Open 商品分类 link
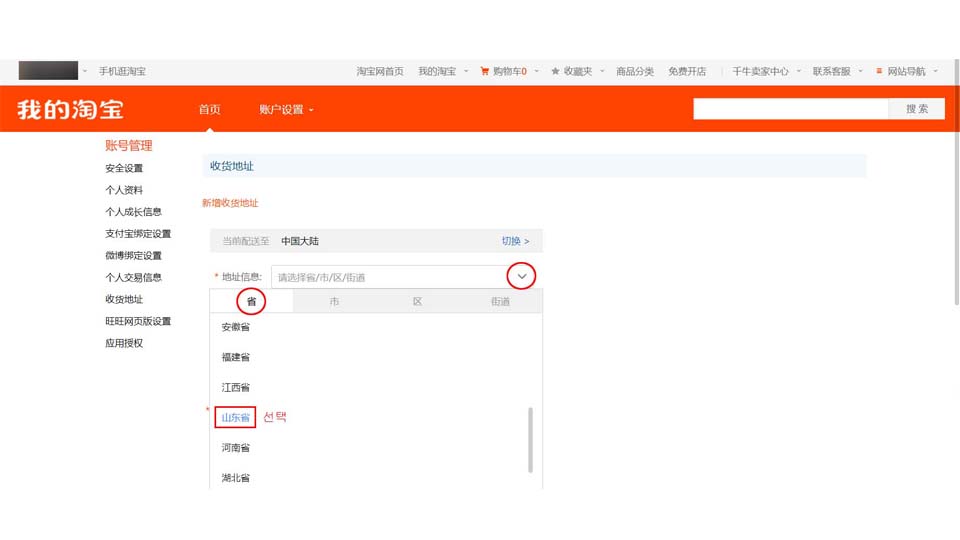960x540 pixels. pyautogui.click(x=635, y=71)
